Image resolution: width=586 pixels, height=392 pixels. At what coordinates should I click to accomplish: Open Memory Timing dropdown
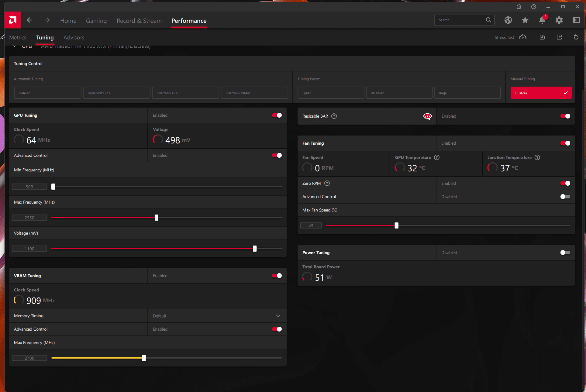217,316
